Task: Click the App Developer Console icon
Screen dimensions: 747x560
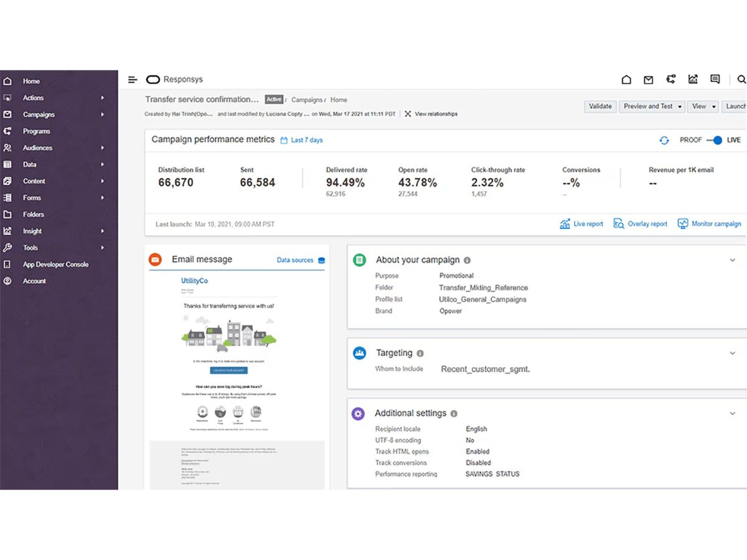Action: tap(7, 264)
